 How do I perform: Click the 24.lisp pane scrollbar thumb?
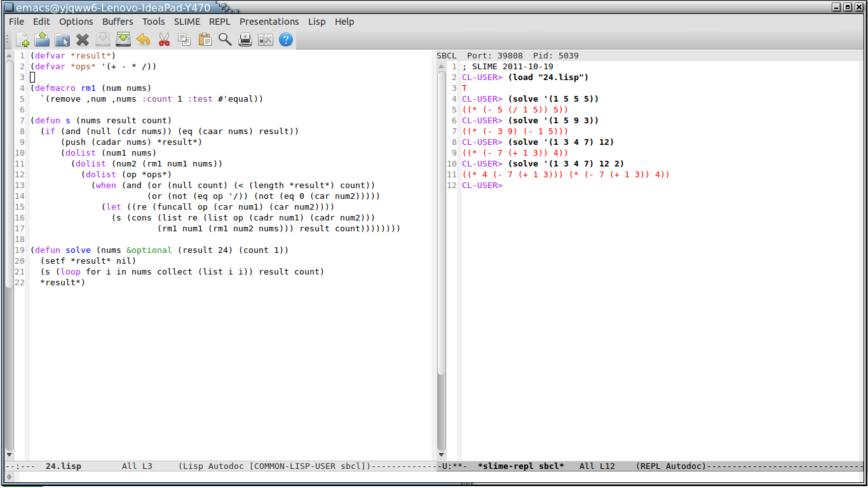click(x=10, y=175)
